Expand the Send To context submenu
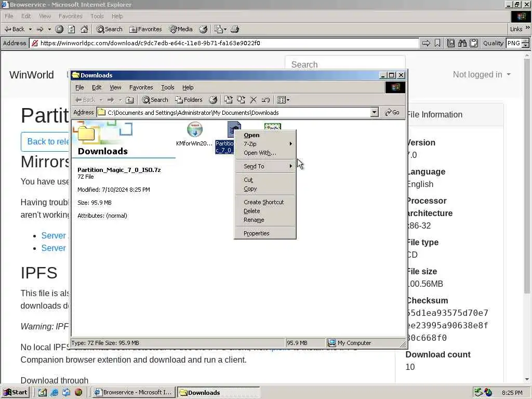 point(265,166)
